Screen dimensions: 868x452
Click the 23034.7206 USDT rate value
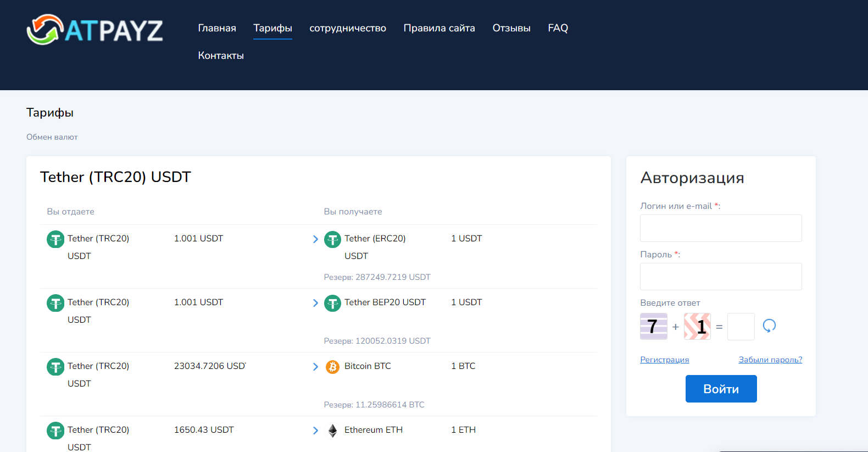pyautogui.click(x=210, y=366)
